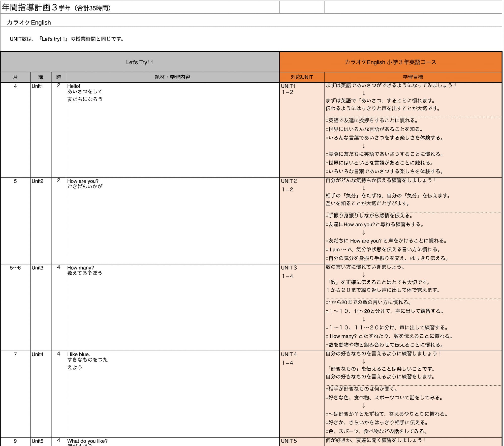Image resolution: width=504 pixels, height=446 pixels.
Task: Click text まずは英語であいさつができるように
Action: tap(391, 85)
